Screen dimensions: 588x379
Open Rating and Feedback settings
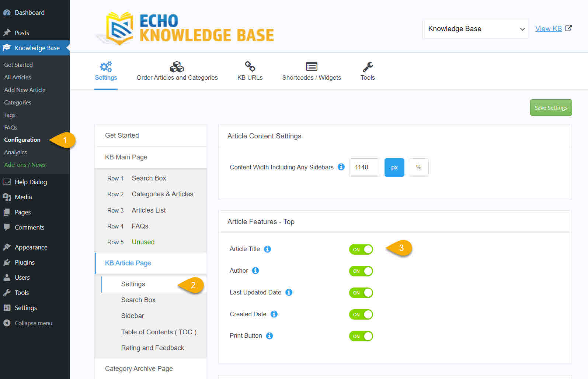click(154, 348)
